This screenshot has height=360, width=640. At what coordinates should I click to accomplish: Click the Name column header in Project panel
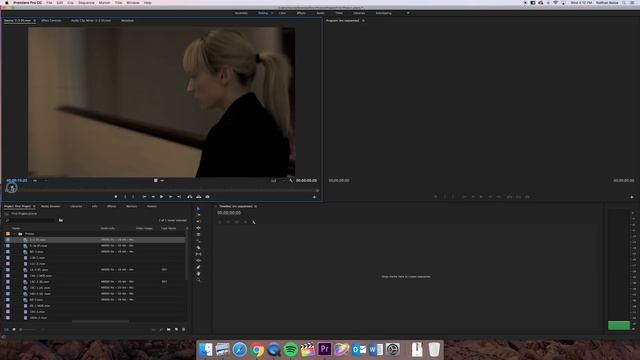click(x=16, y=228)
